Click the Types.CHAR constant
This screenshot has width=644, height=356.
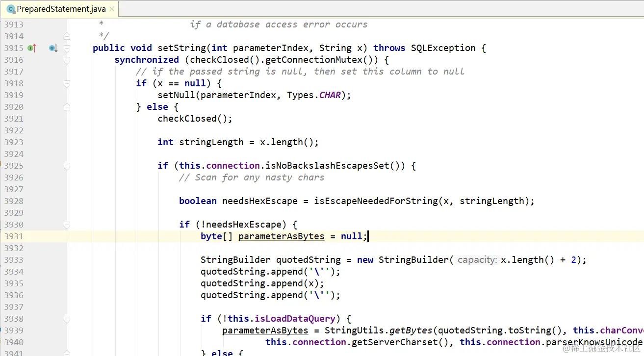pos(314,95)
